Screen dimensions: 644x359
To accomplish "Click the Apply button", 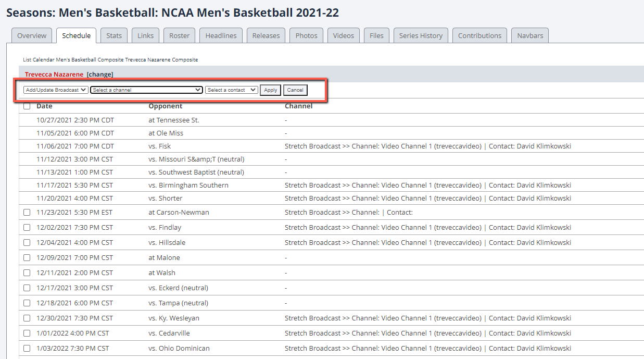I will [x=270, y=90].
